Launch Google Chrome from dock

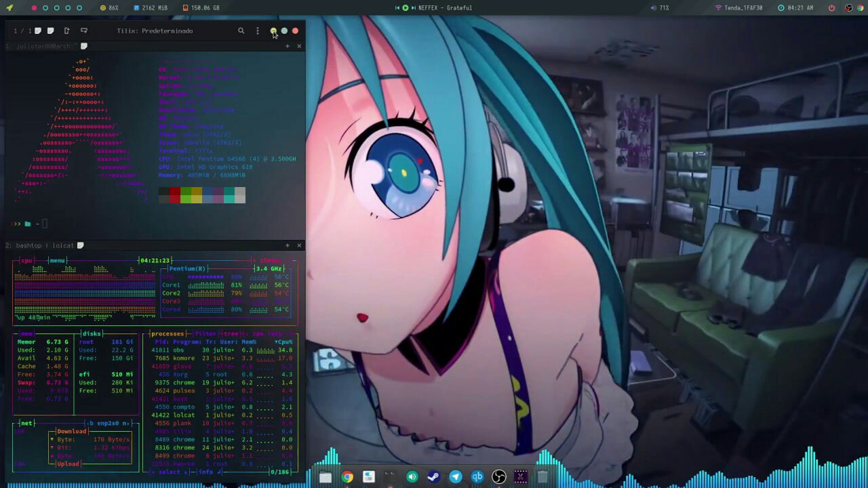tap(347, 477)
